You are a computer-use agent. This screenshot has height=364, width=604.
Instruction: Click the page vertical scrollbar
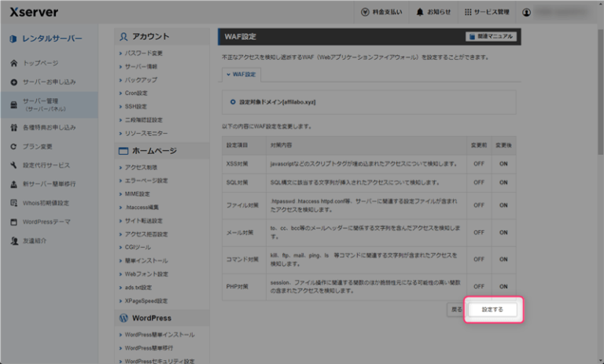click(x=599, y=197)
